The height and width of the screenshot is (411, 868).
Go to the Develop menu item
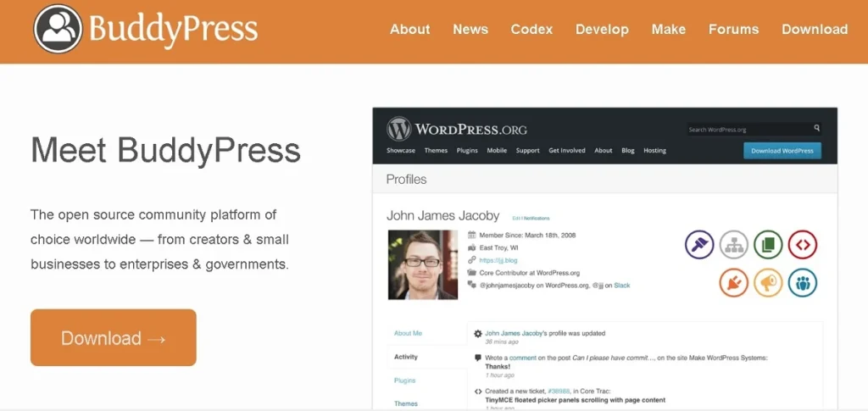click(602, 29)
